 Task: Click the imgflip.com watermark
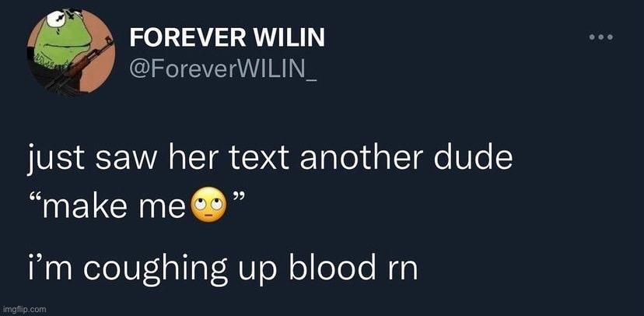pyautogui.click(x=24, y=309)
